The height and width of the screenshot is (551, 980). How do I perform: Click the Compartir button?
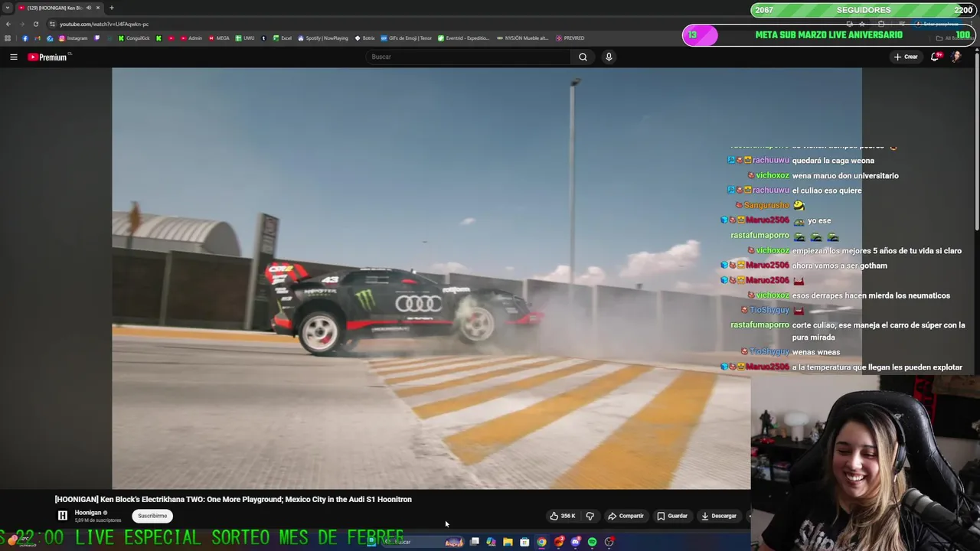point(626,516)
